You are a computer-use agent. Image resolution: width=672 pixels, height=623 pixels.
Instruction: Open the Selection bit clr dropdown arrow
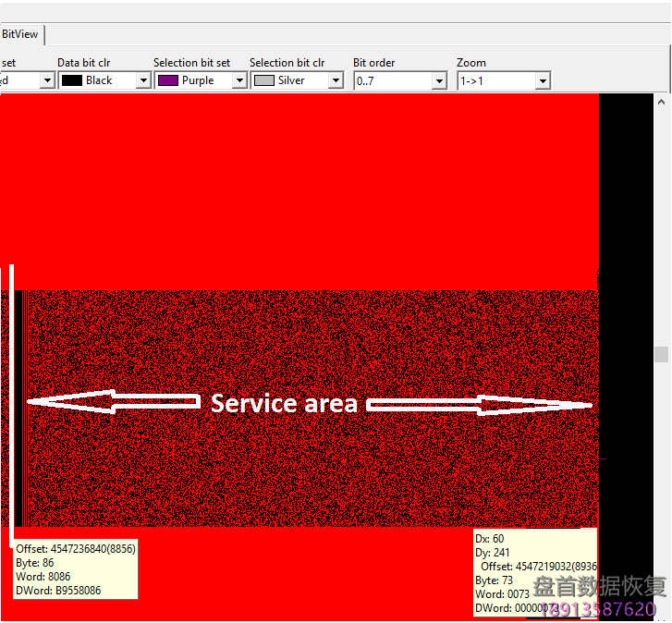tap(335, 81)
